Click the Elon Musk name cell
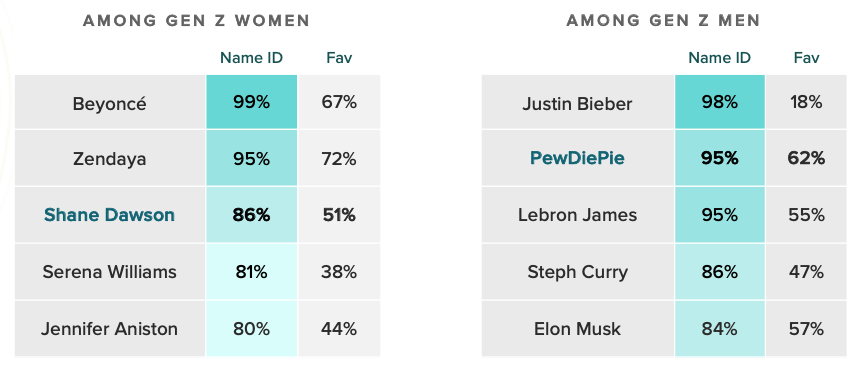 pos(577,329)
